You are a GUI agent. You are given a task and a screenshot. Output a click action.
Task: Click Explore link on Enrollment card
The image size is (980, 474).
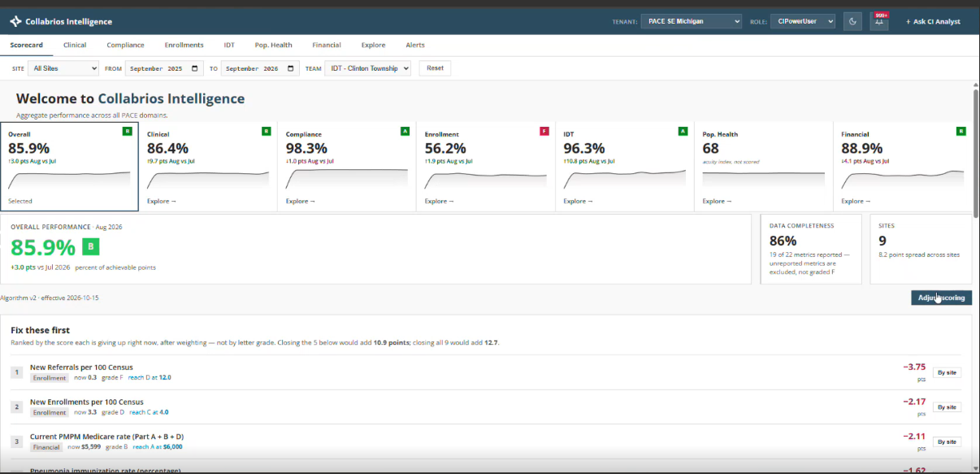point(439,201)
